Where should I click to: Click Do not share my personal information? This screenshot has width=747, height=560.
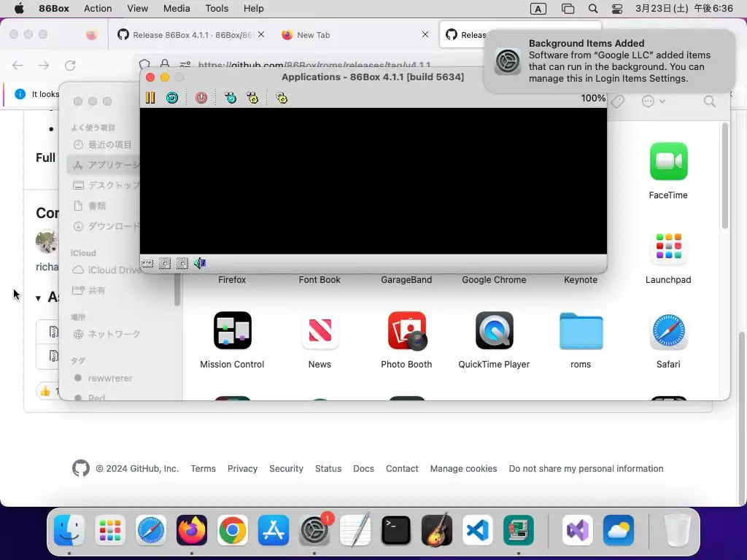[x=586, y=469]
